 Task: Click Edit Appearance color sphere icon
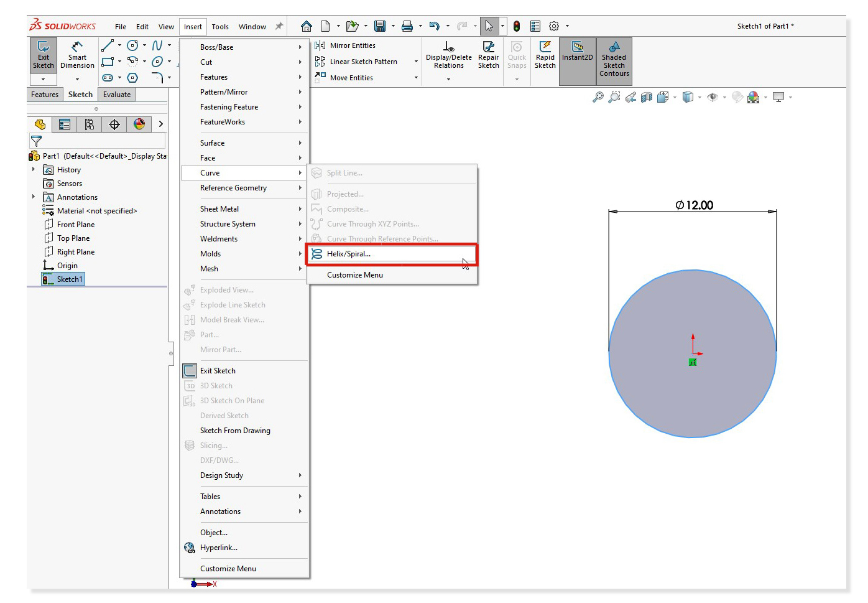(753, 97)
